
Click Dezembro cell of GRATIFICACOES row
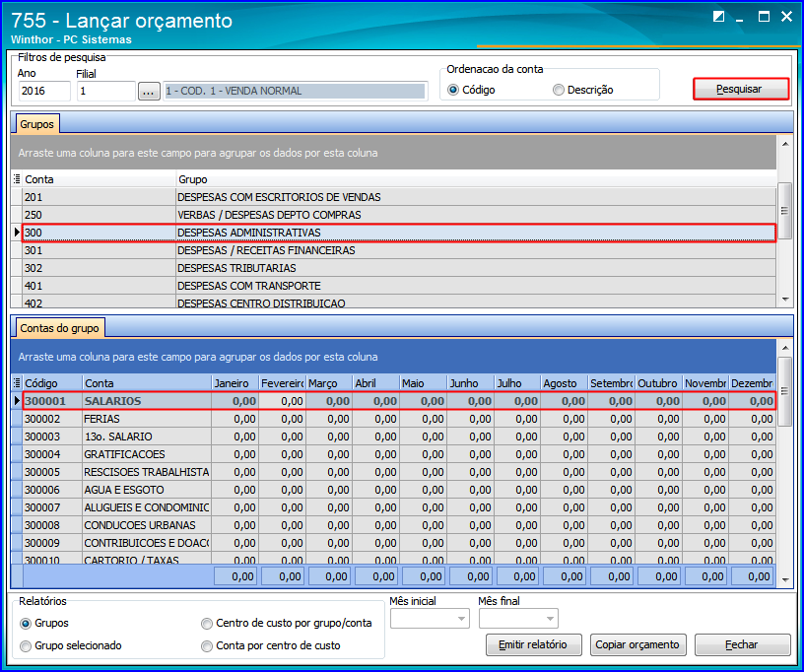(x=753, y=454)
